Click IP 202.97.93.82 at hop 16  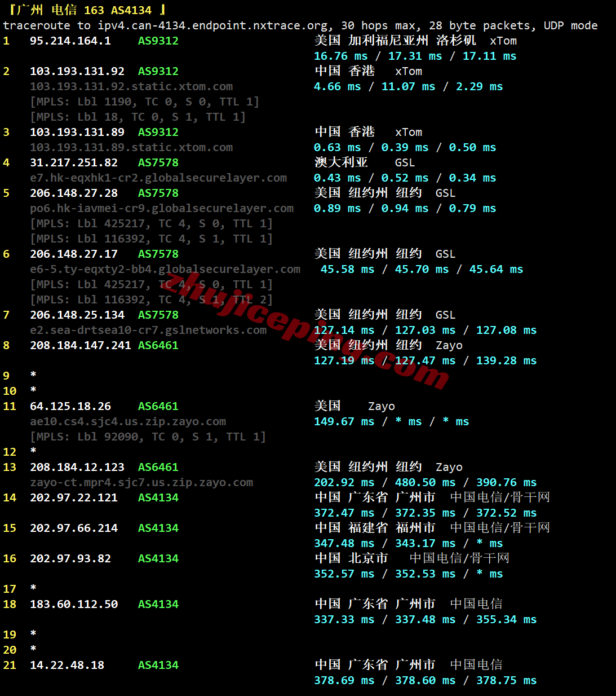[x=70, y=558]
